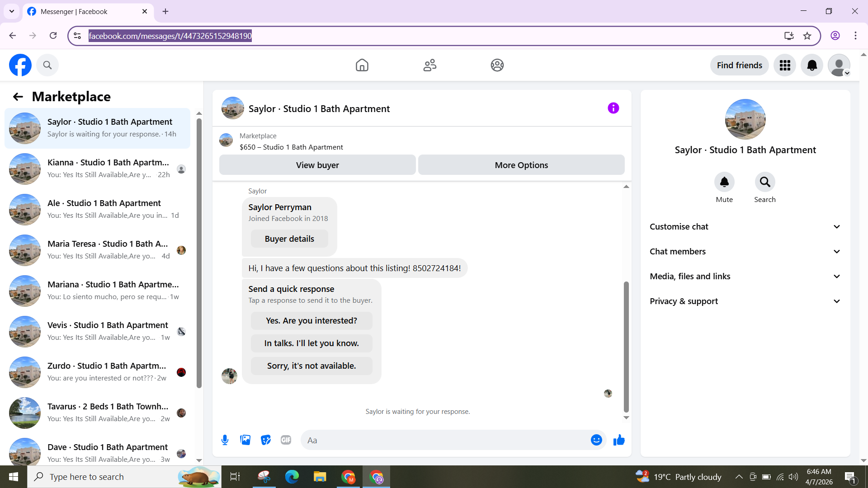868x488 pixels.
Task: Click the conversation list scrollbar
Action: click(x=199, y=253)
